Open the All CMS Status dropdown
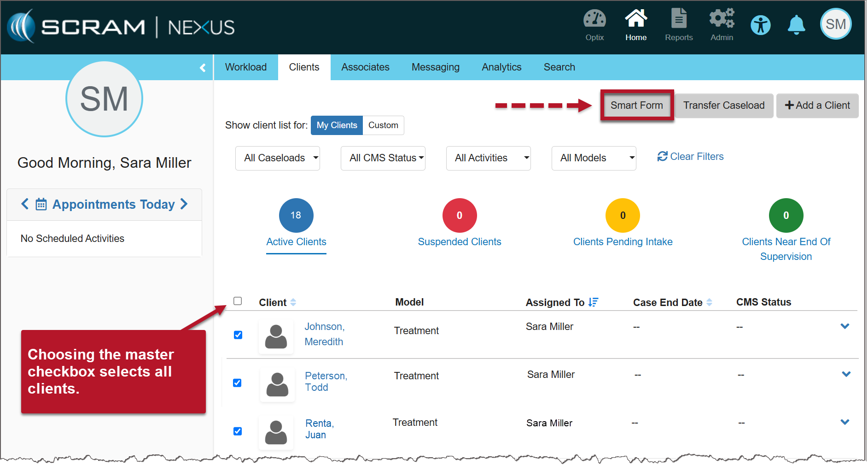Screen dimensions: 868x471 click(383, 158)
